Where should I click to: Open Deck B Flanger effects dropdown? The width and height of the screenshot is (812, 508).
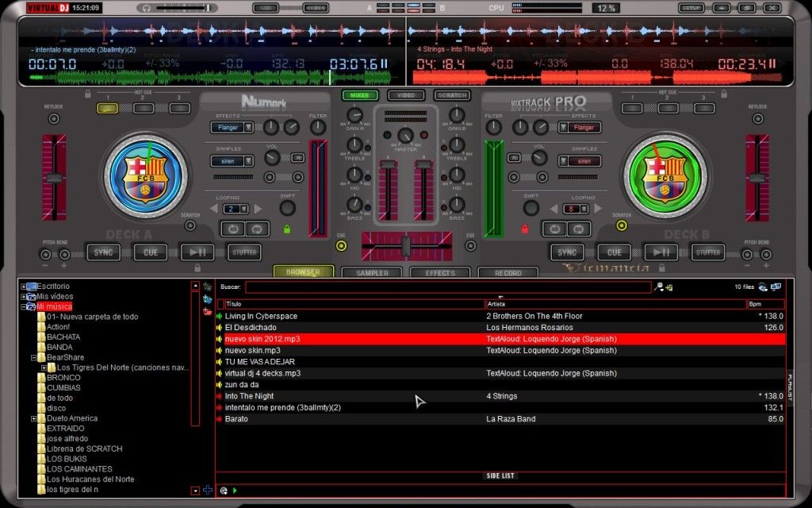(564, 128)
